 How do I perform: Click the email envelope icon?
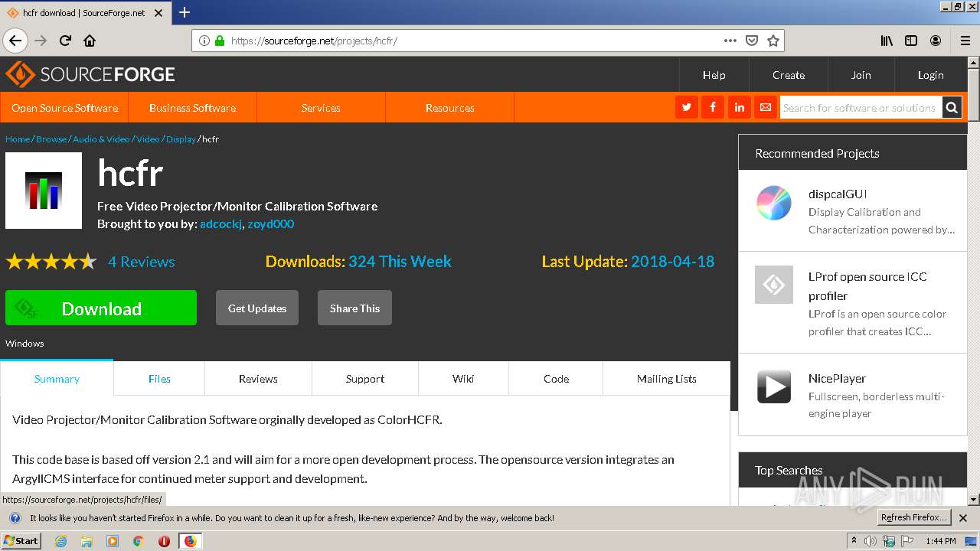click(765, 108)
